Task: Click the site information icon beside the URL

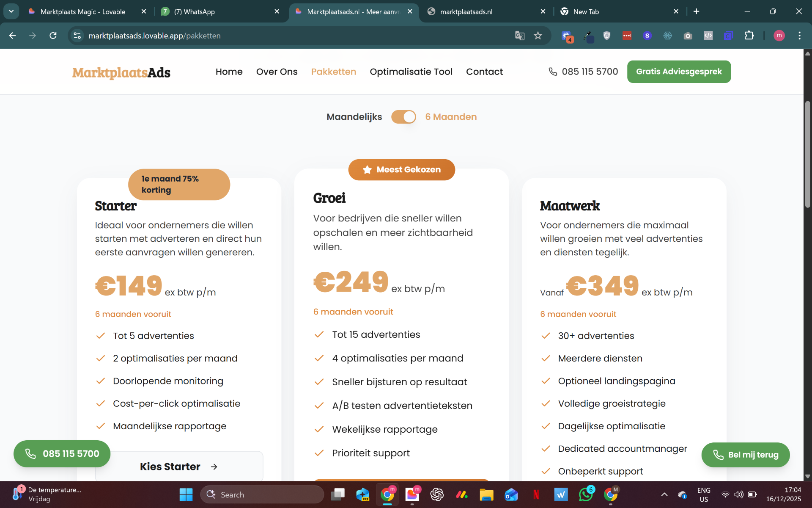Action: pos(77,36)
